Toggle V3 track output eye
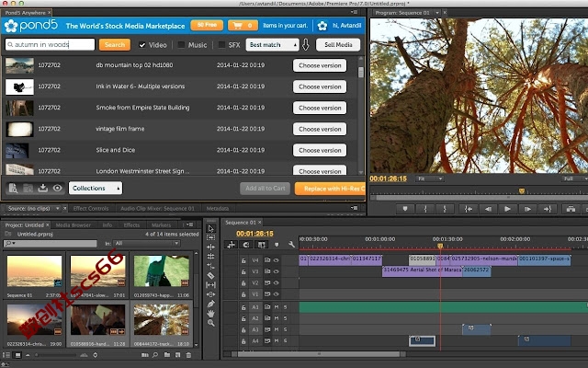The image size is (588, 368). [277, 271]
